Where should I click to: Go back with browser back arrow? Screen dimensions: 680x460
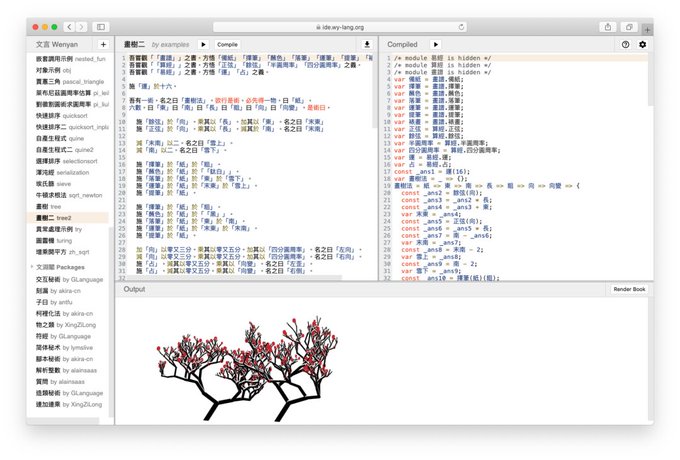click(69, 27)
